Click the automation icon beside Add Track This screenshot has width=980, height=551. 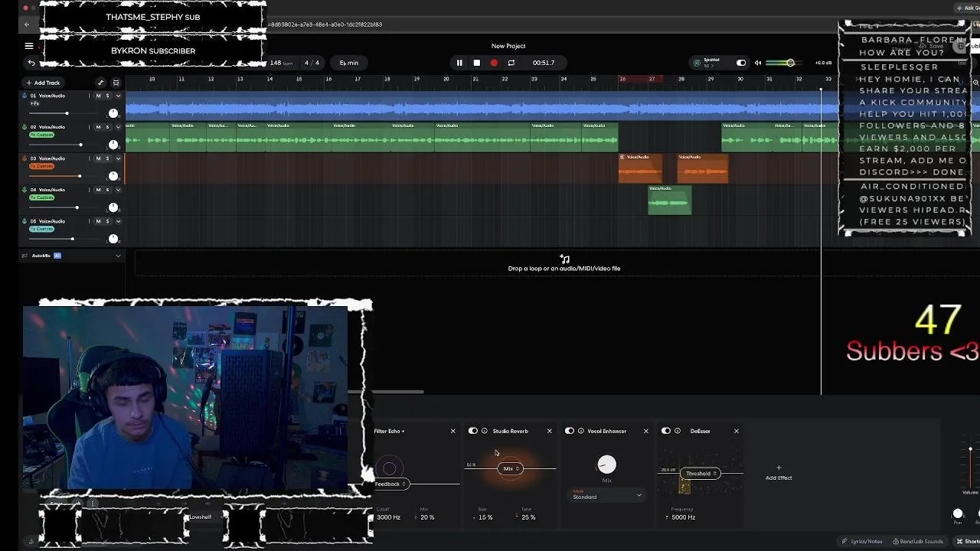(x=100, y=83)
